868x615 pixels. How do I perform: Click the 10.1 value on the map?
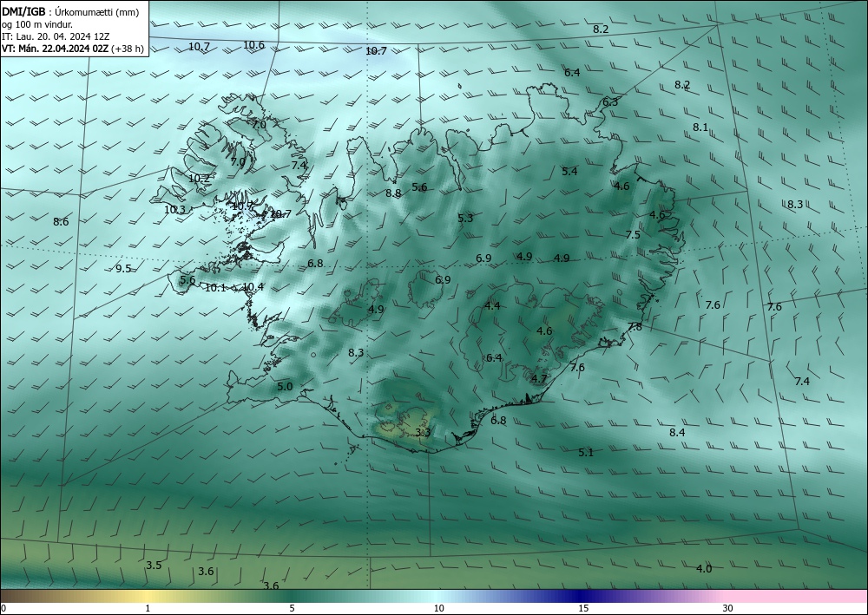tap(215, 288)
